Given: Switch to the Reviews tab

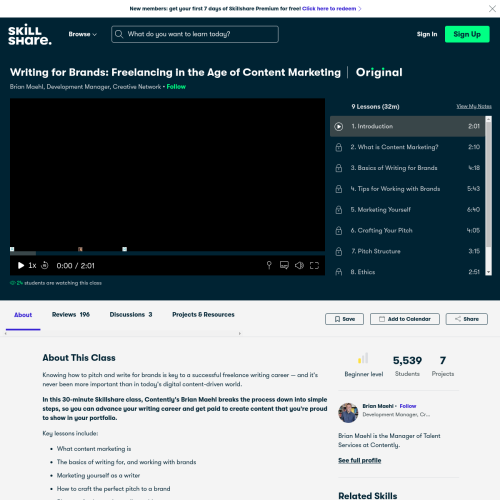Looking at the screenshot, I should click(71, 314).
